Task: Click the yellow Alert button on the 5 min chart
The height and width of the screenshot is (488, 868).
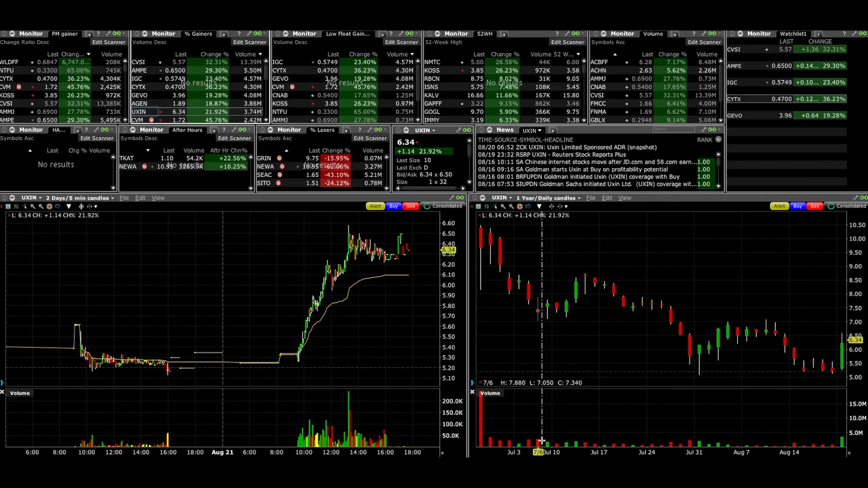Action: point(375,206)
